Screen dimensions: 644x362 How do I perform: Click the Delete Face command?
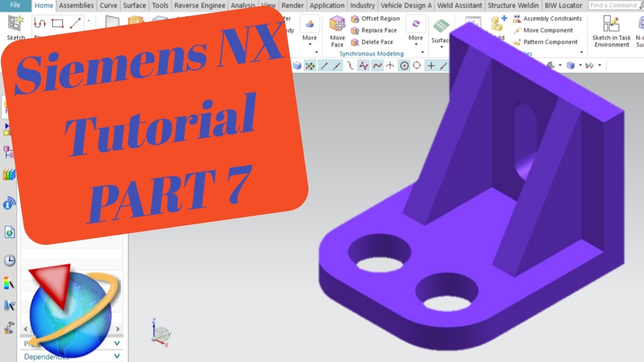(x=372, y=42)
